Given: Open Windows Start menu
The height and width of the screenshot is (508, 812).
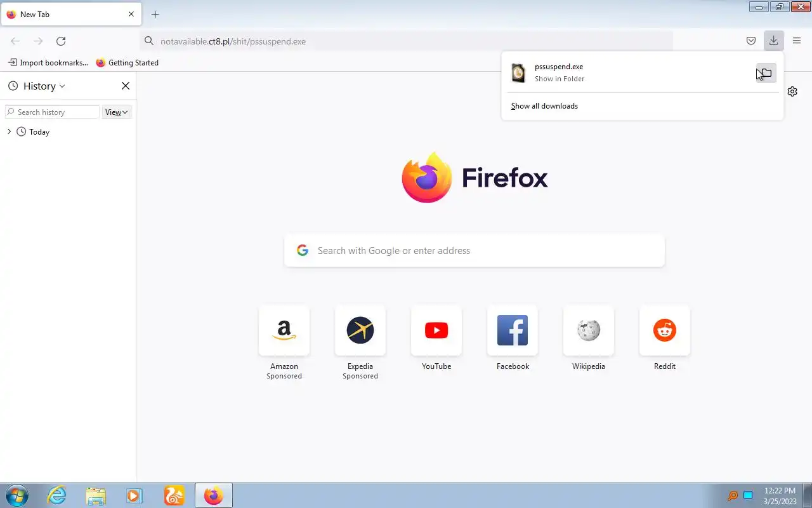Looking at the screenshot, I should (x=16, y=496).
